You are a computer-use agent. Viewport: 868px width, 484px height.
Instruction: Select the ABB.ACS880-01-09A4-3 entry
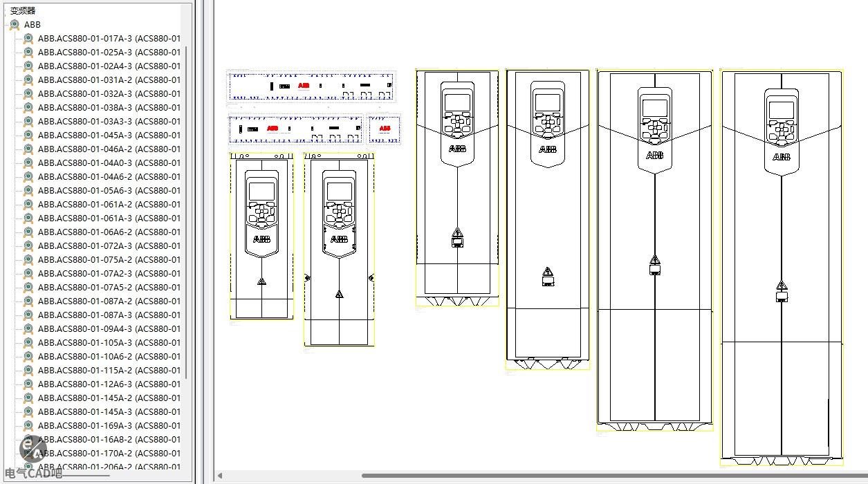[x=109, y=328]
